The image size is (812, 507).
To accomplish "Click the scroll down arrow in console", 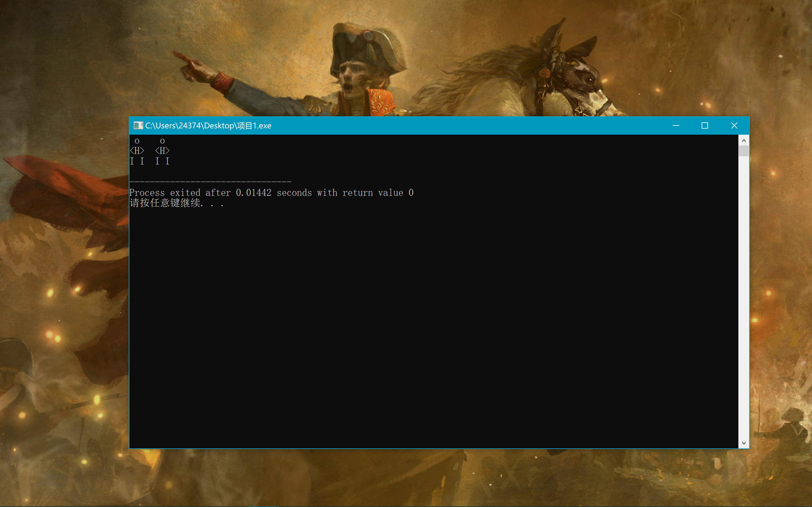I will pos(743,443).
